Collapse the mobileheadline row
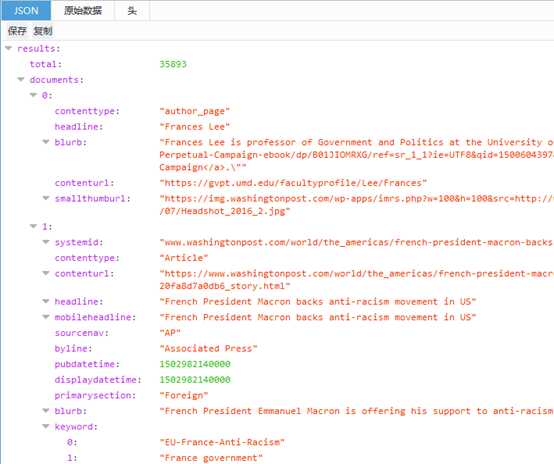Screen dimensions: 554x464 (x=46, y=317)
